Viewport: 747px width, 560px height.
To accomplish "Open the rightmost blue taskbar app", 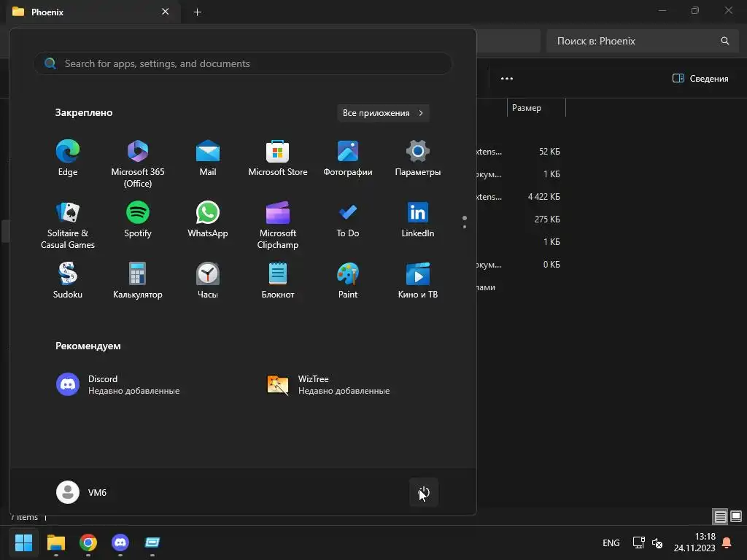I will [152, 542].
